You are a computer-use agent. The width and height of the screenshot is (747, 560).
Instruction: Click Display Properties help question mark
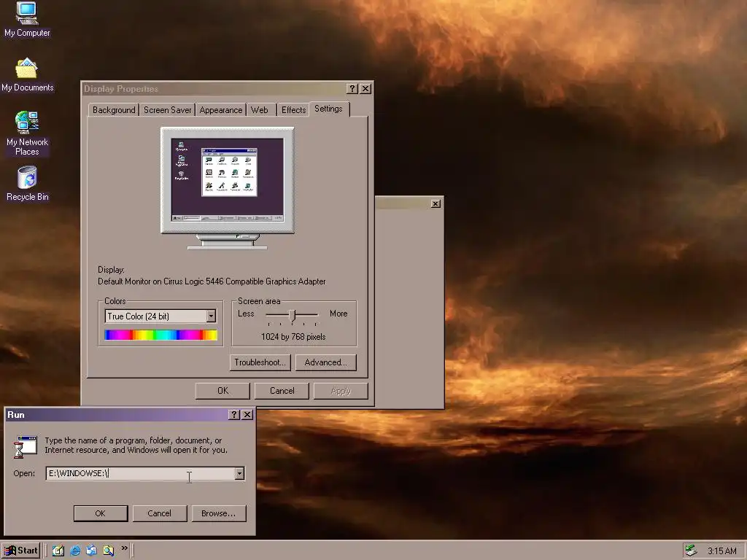click(x=352, y=88)
